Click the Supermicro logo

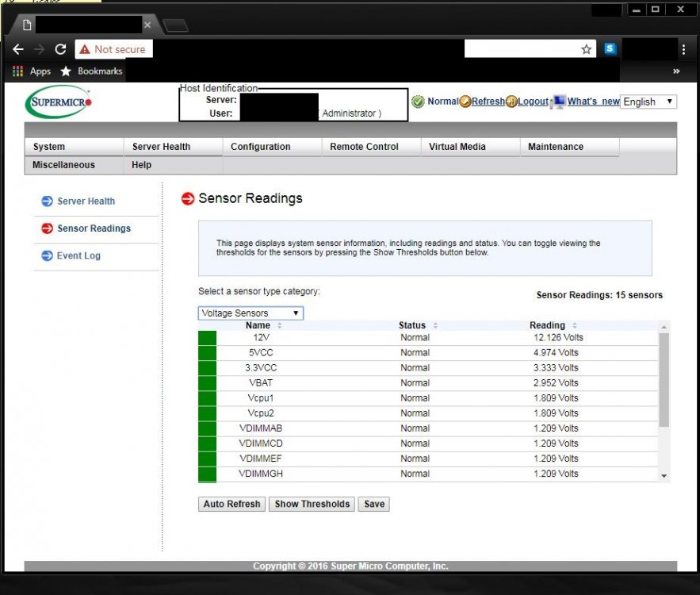(59, 102)
